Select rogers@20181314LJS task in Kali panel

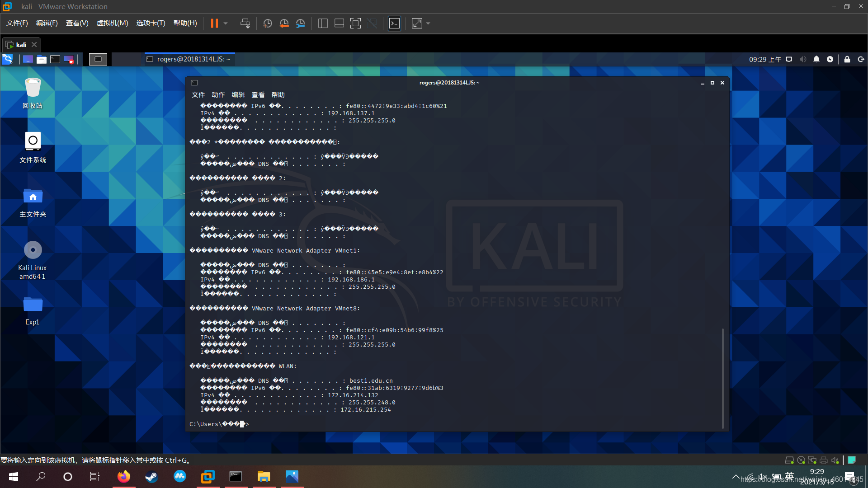tap(189, 59)
